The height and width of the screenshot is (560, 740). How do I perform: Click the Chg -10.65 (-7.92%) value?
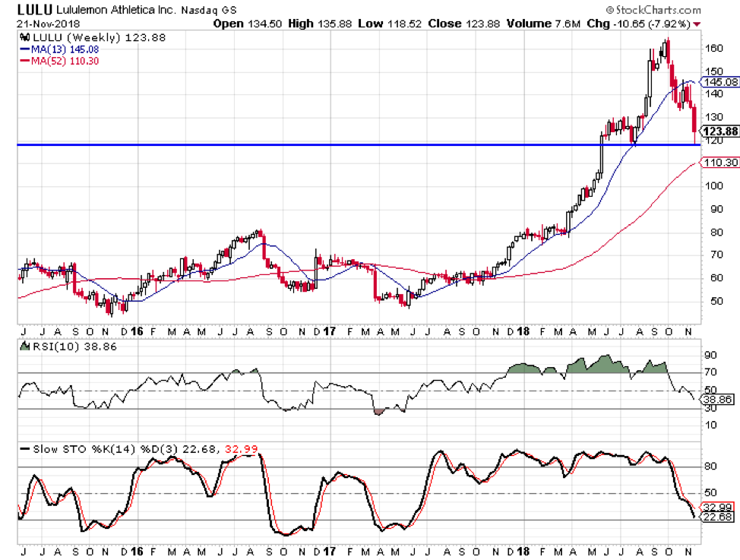pyautogui.click(x=639, y=24)
